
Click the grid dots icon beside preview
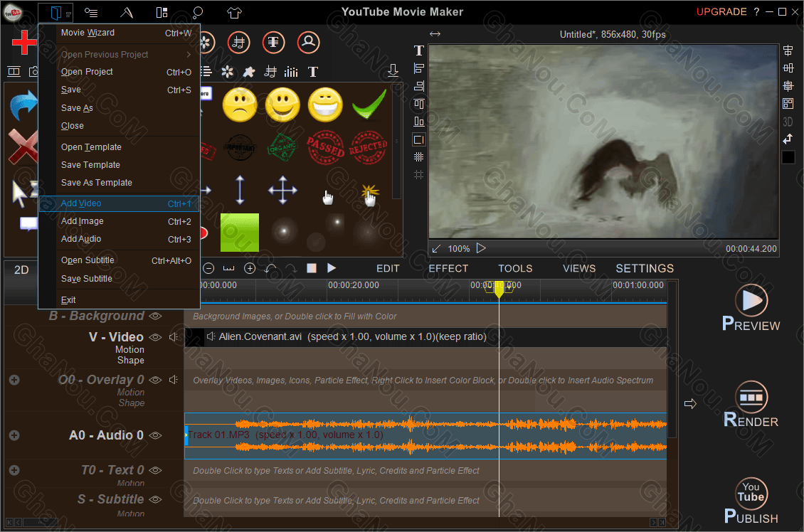point(419,157)
